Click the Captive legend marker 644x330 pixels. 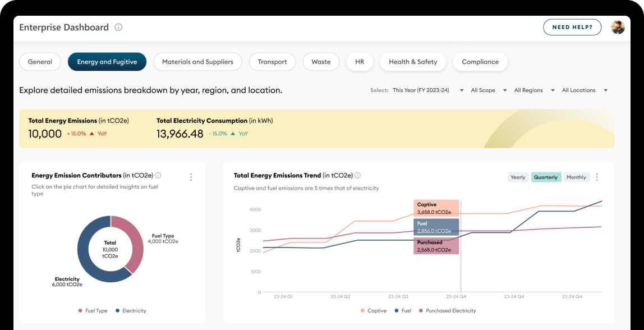(x=362, y=310)
